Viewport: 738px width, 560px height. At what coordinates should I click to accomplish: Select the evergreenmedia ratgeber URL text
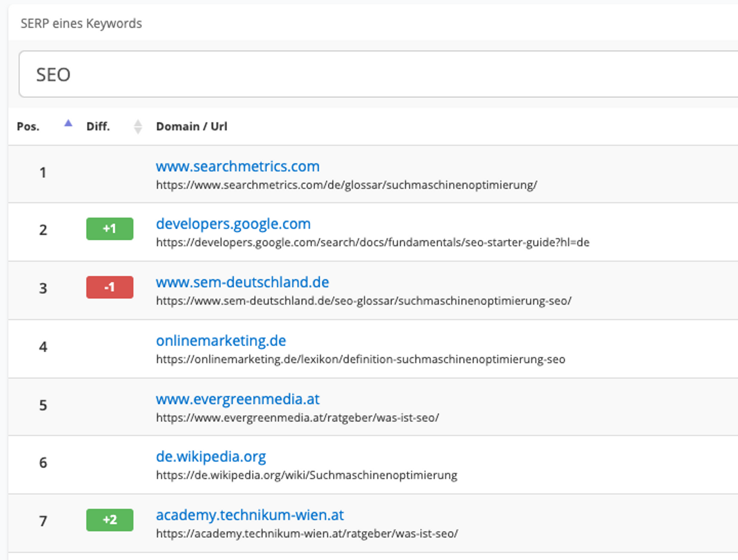297,418
